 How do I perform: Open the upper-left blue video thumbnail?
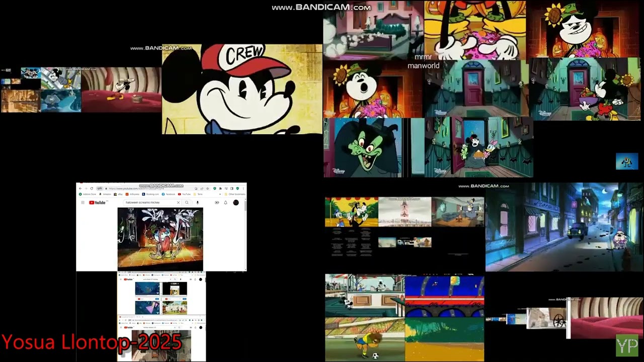[x=147, y=288]
